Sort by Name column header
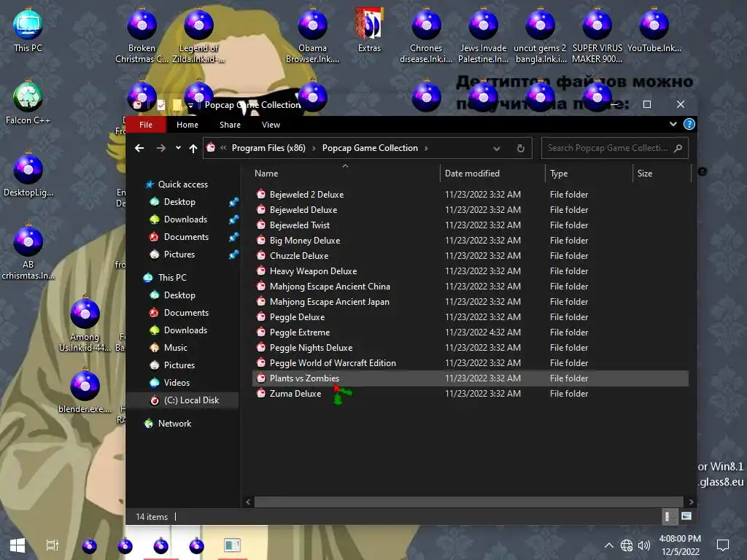Image resolution: width=747 pixels, height=560 pixels. coord(345,174)
